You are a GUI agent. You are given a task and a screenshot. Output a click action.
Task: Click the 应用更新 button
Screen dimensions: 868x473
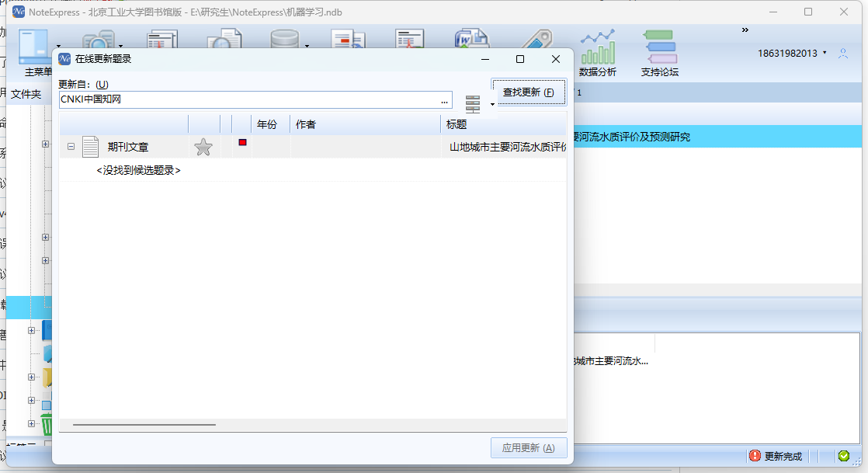coord(529,448)
